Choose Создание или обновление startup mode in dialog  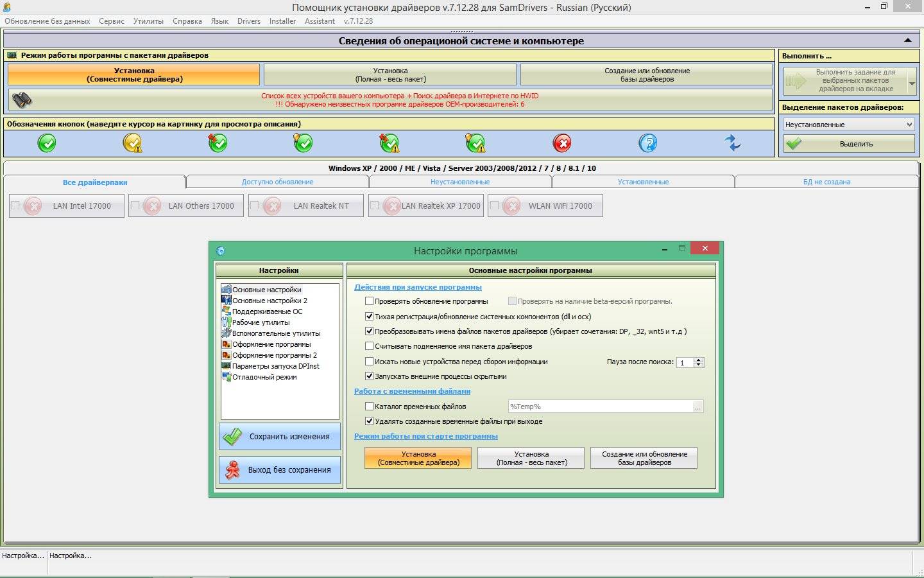pos(644,458)
